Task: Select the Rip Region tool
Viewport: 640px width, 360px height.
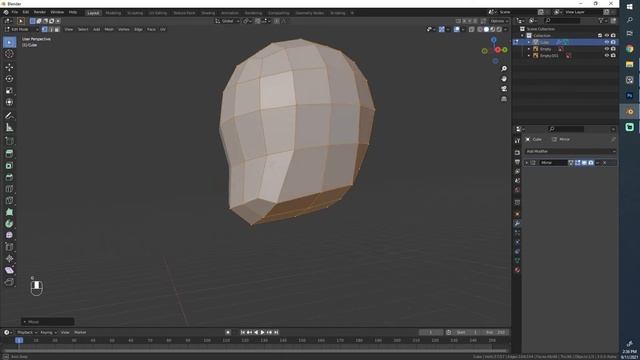Action: (9, 282)
